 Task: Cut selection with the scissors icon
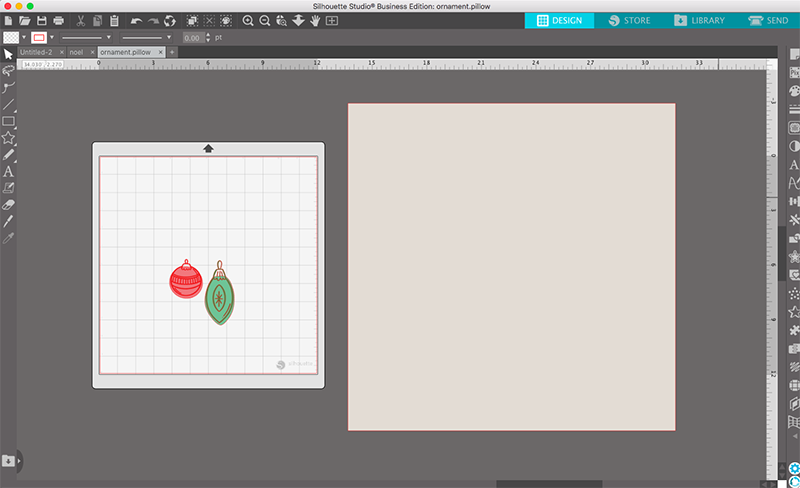click(x=81, y=21)
